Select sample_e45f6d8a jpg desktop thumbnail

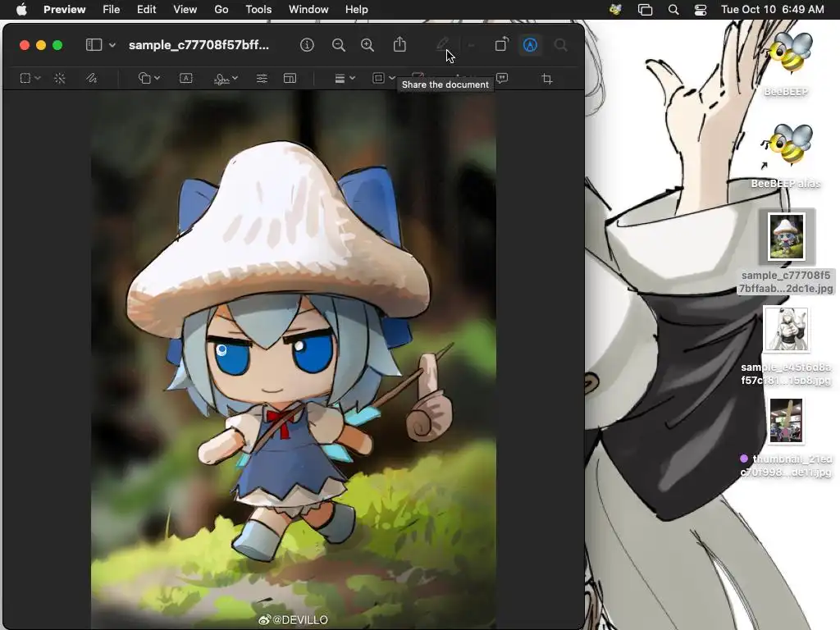coord(786,329)
